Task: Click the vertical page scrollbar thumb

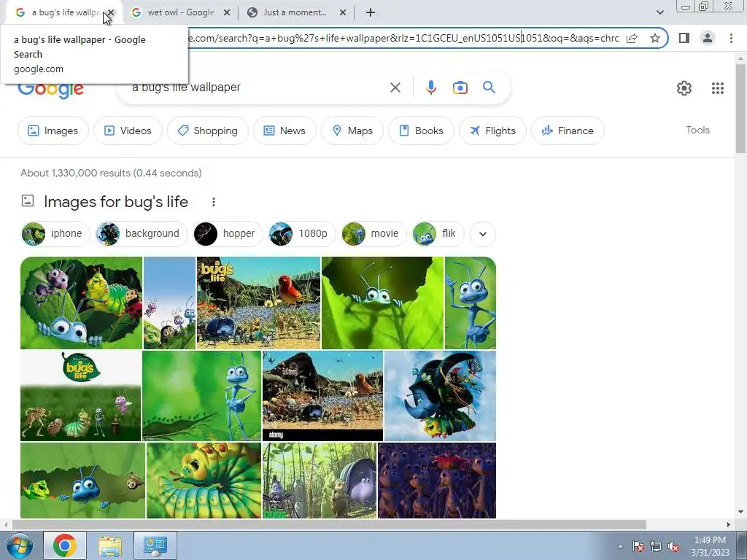Action: [x=740, y=109]
